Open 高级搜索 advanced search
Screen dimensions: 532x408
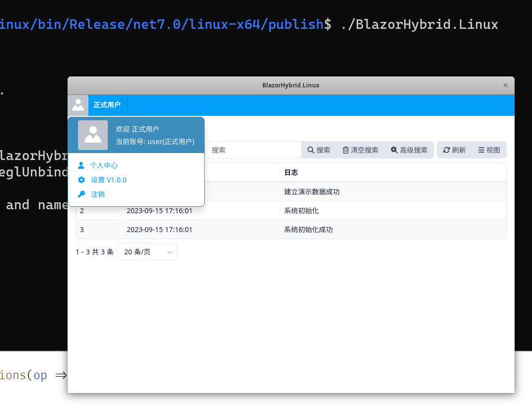coord(409,150)
